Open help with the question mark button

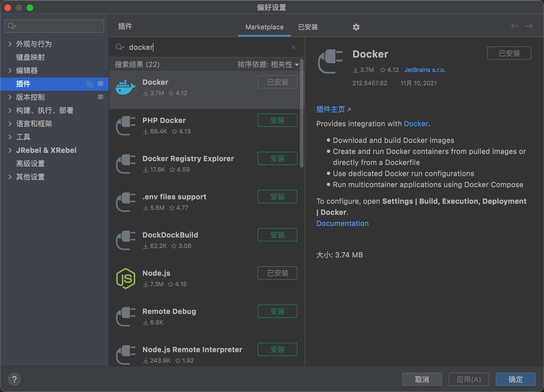pos(14,379)
